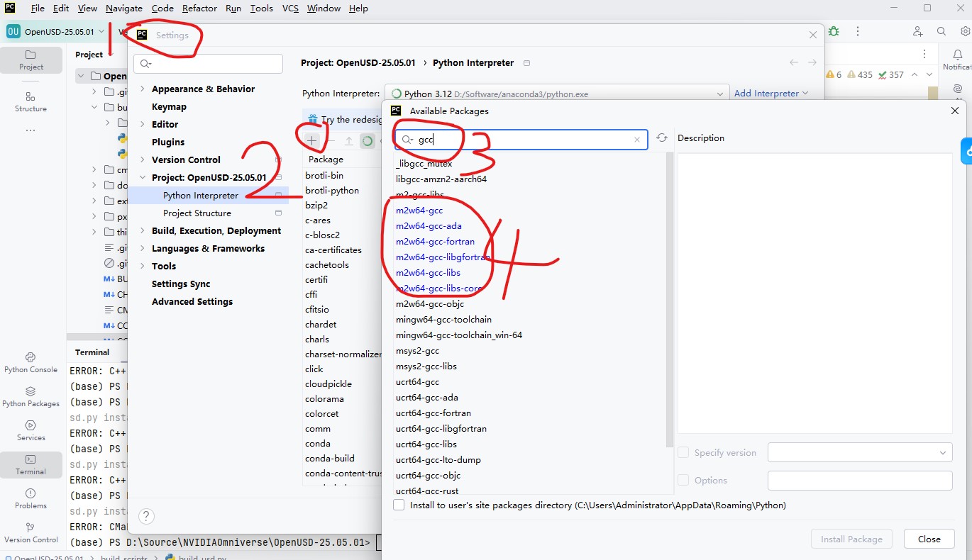
Task: Click the yellow warnings count 6 indicator
Action: (834, 74)
